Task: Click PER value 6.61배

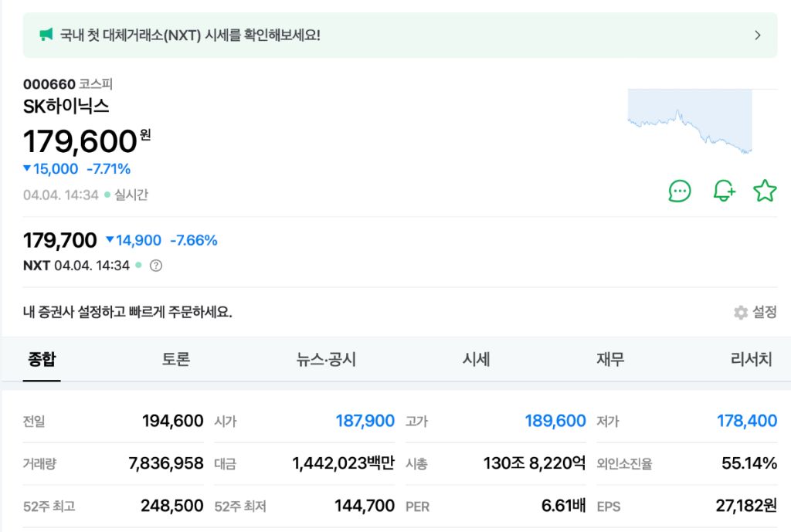Action: point(563,505)
